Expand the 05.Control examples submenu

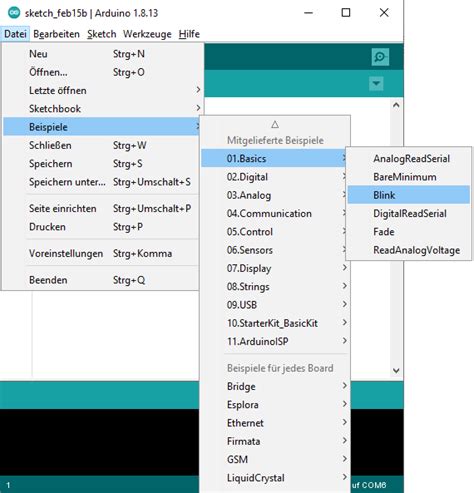[275, 232]
